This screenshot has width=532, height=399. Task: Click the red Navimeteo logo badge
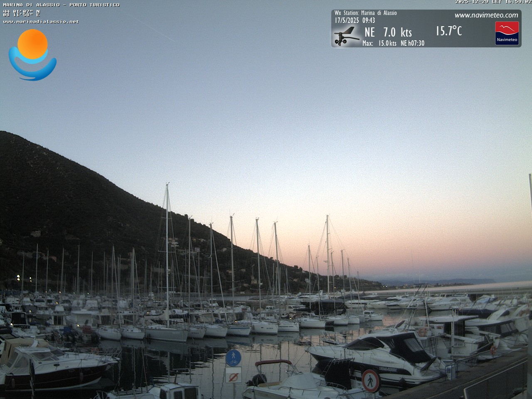point(507,33)
